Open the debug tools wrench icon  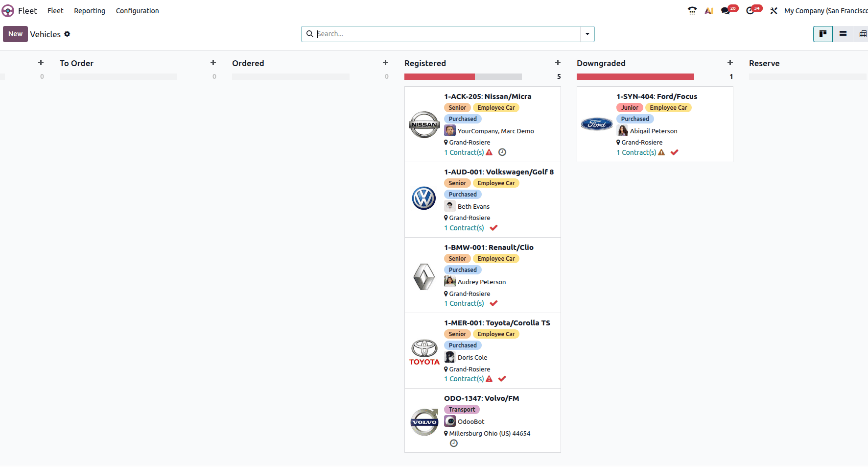coord(774,11)
